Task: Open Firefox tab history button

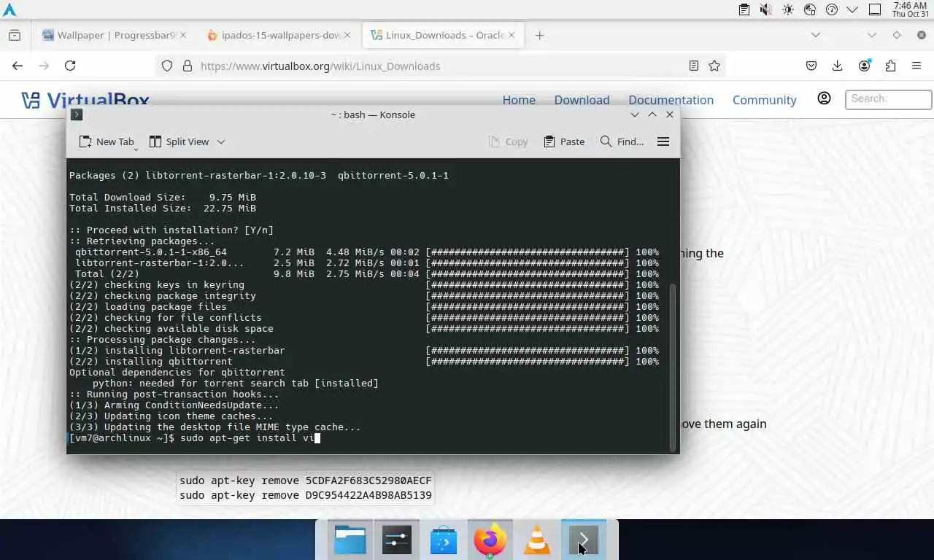Action: [x=15, y=35]
